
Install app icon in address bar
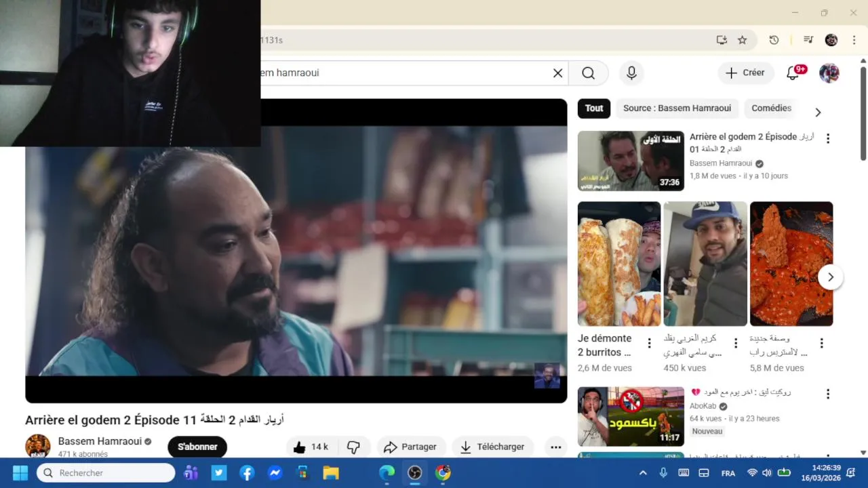pyautogui.click(x=722, y=40)
